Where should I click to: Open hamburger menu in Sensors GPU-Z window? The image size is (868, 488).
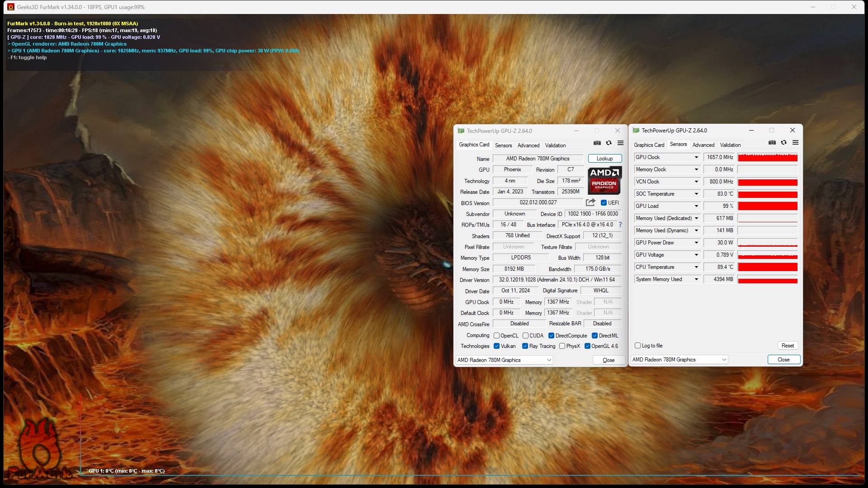click(x=796, y=142)
